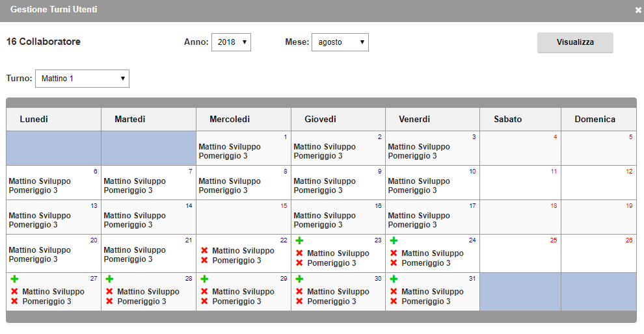Remove Pomeriggio 3 from day 24
Viewport: 644px width, 334px height.
[394, 263]
